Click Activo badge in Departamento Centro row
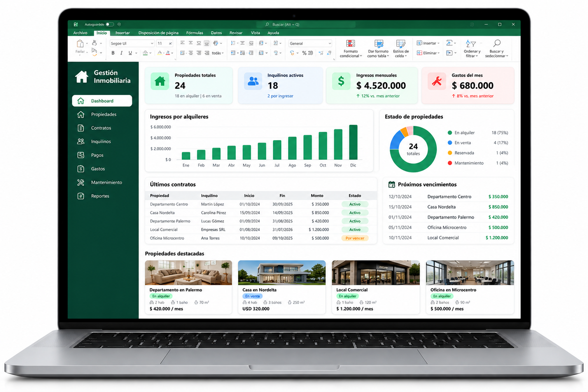Viewport: 588px width, 392px height. pyautogui.click(x=355, y=204)
